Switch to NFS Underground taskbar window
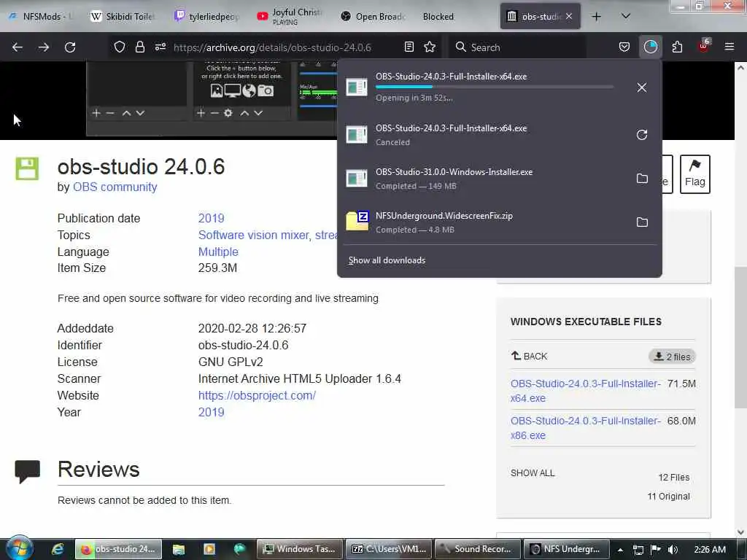747x560 pixels. 566,549
